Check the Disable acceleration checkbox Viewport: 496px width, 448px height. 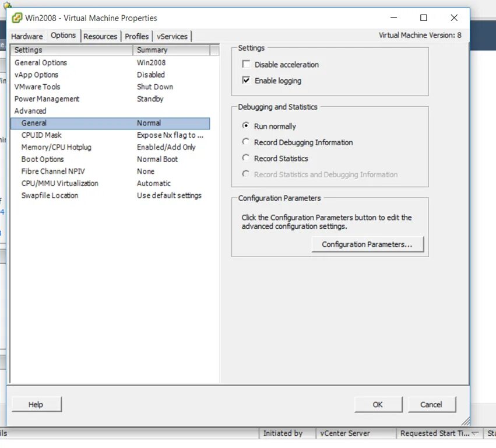click(x=246, y=64)
